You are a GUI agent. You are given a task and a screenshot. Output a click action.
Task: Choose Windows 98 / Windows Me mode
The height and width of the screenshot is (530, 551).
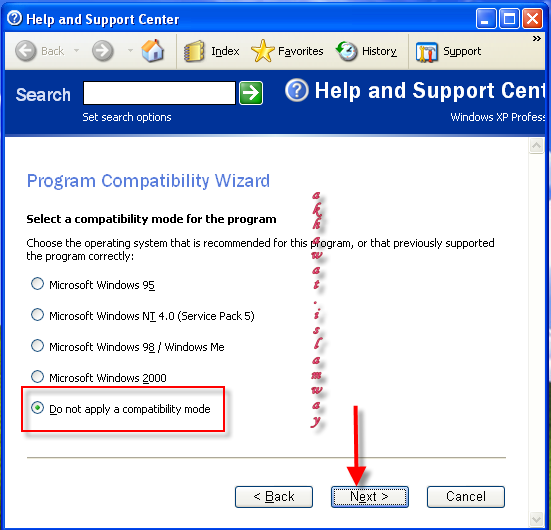(x=37, y=346)
